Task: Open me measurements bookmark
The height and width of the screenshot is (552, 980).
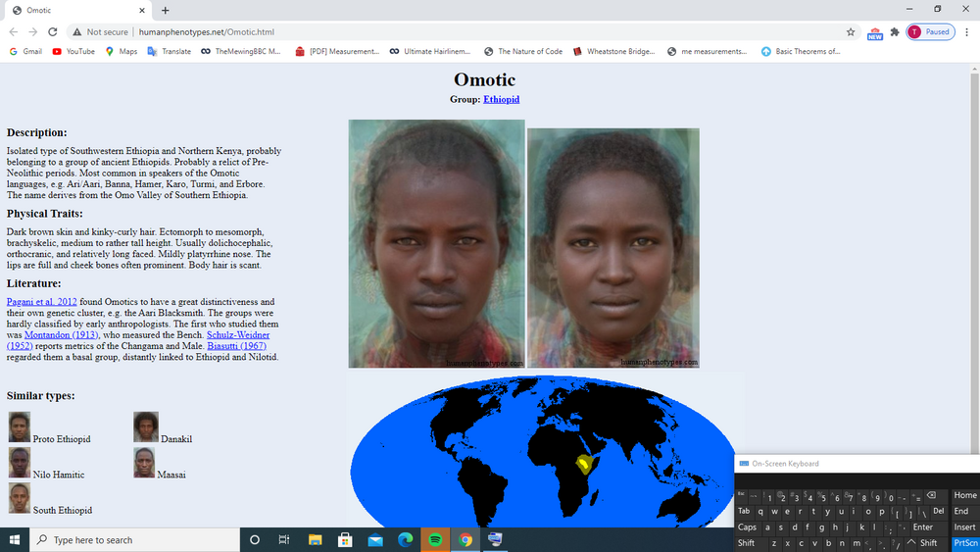Action: pos(707,51)
